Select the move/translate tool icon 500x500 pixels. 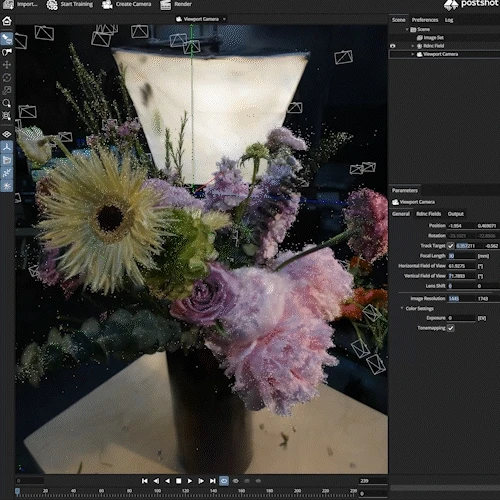tap(7, 65)
